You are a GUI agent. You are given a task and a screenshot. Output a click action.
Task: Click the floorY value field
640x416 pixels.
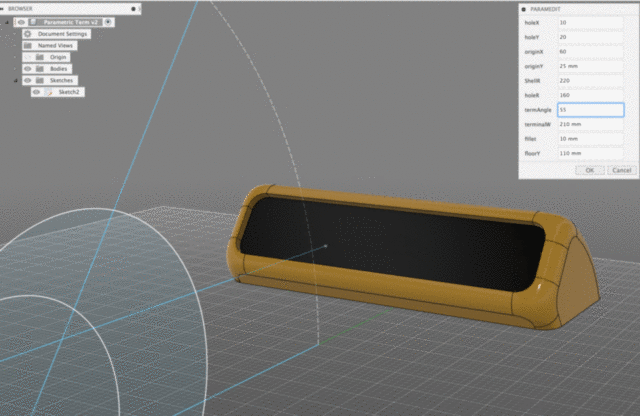tap(590, 153)
